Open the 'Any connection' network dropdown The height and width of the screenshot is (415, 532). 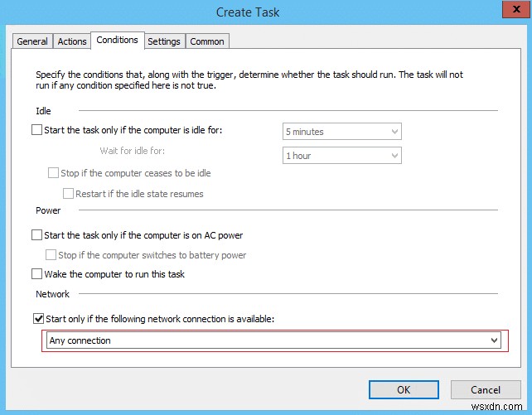coord(274,340)
